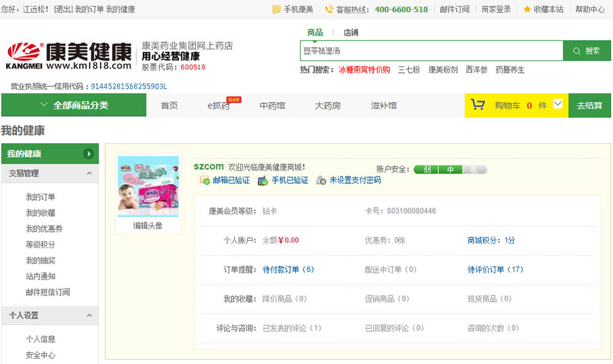
Task: Click hot search 西洋参
Action: (476, 70)
